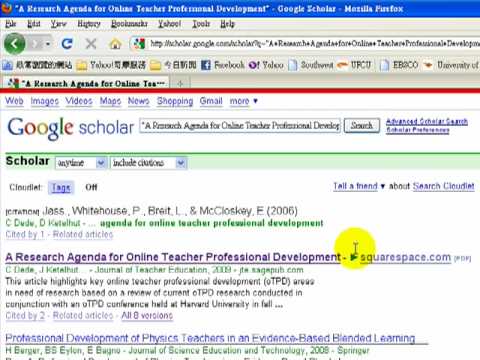Open the UFCU bookmark
The width and height of the screenshot is (480, 360).
[354, 65]
